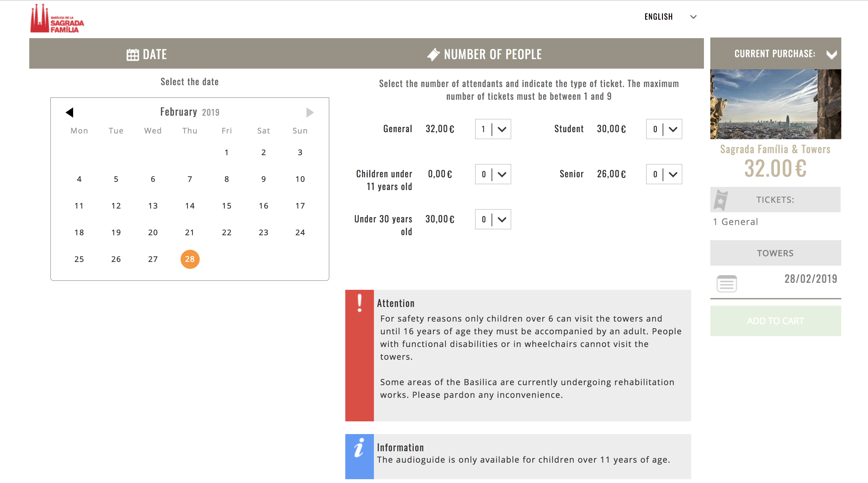
Task: Click the Children 0,00€ price
Action: click(440, 174)
